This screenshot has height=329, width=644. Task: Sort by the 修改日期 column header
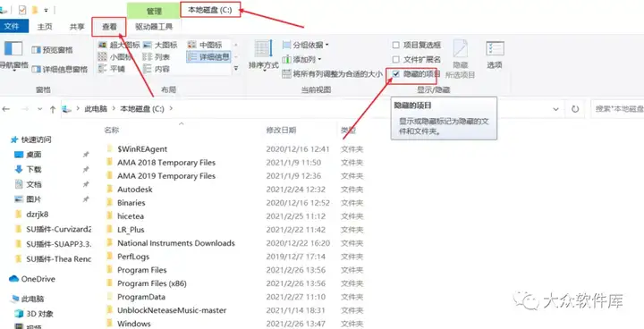[x=281, y=131]
